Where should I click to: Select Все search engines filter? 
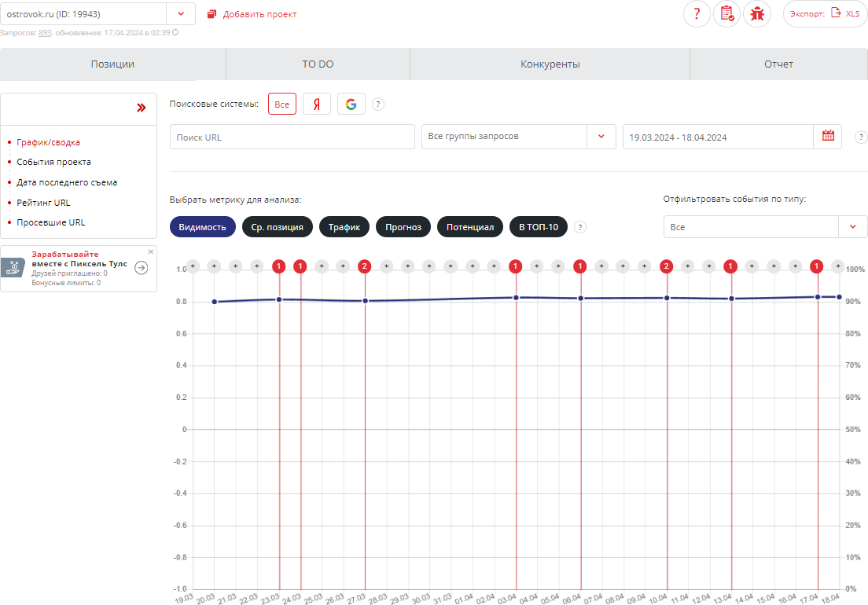(282, 104)
